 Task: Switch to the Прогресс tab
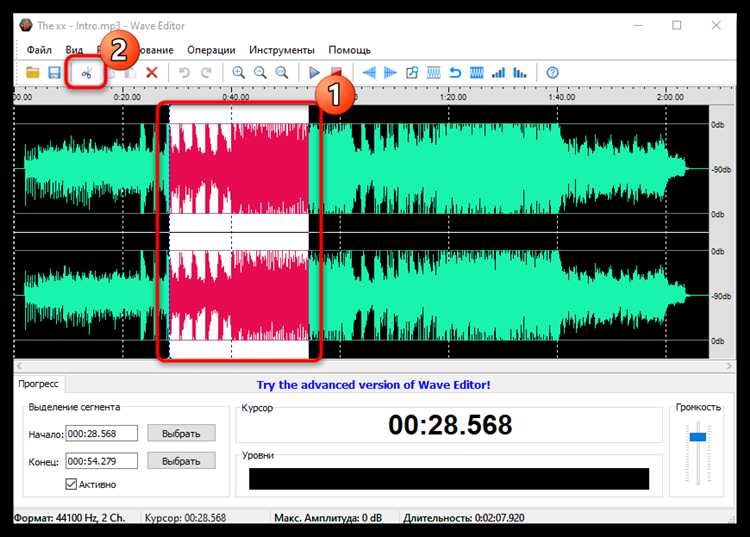coord(38,384)
